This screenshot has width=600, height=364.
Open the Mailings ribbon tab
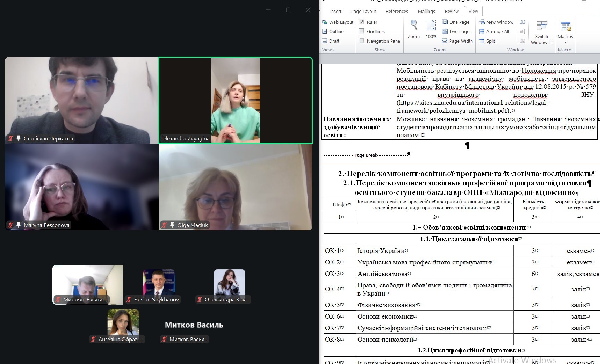(x=426, y=11)
